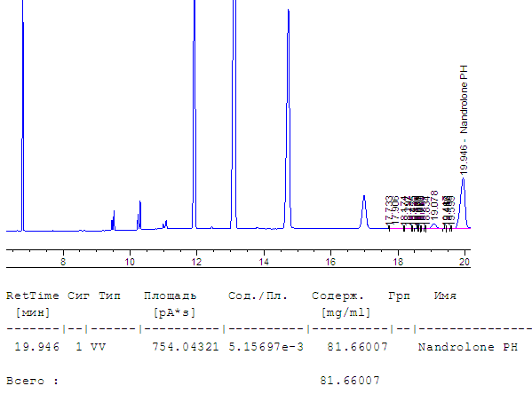Click the axis tick labeled 16

click(x=330, y=262)
